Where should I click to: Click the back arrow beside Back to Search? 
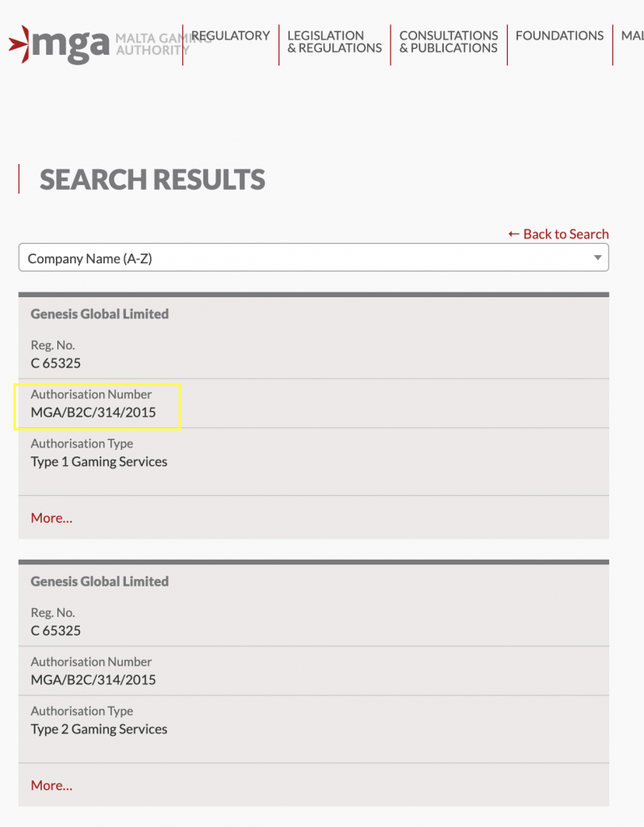514,233
